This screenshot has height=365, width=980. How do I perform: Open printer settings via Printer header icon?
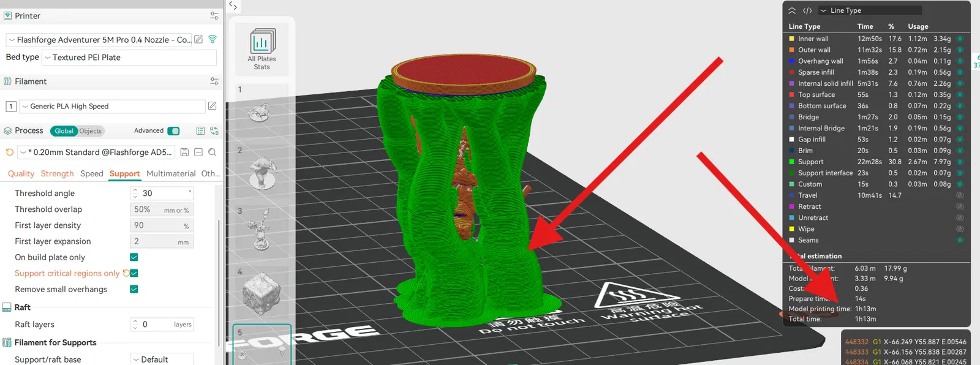coord(214,16)
